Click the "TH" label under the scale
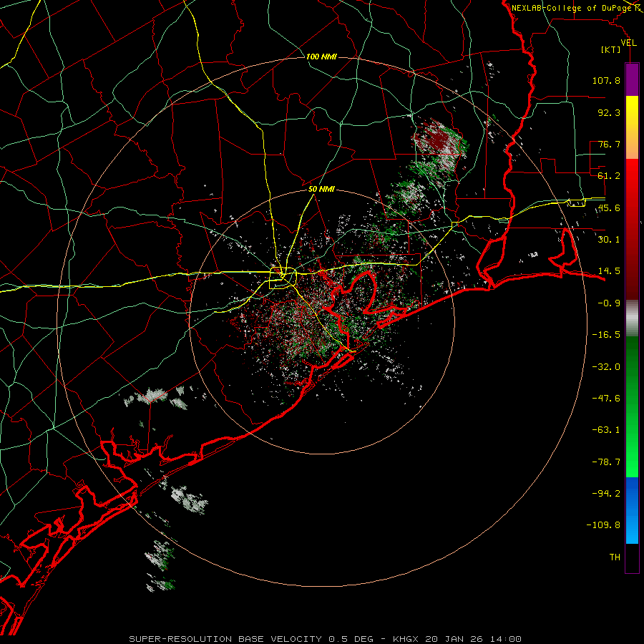Screen dimensions: 644x644 tap(615, 557)
